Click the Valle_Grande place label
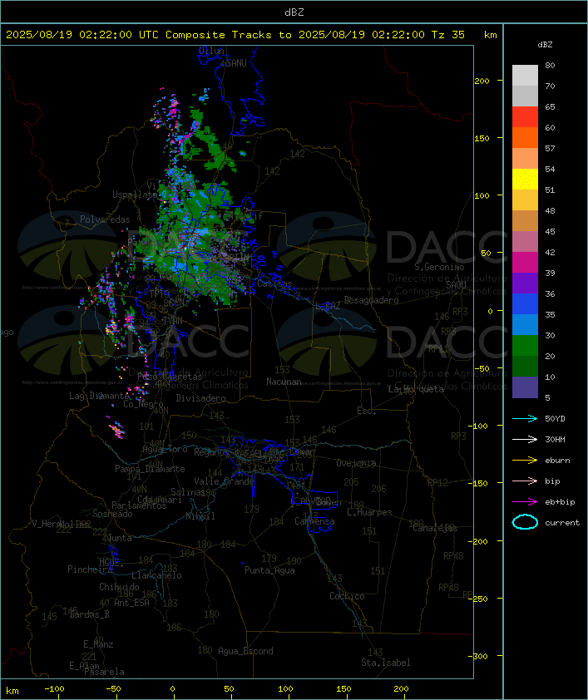588x700 pixels. click(224, 481)
